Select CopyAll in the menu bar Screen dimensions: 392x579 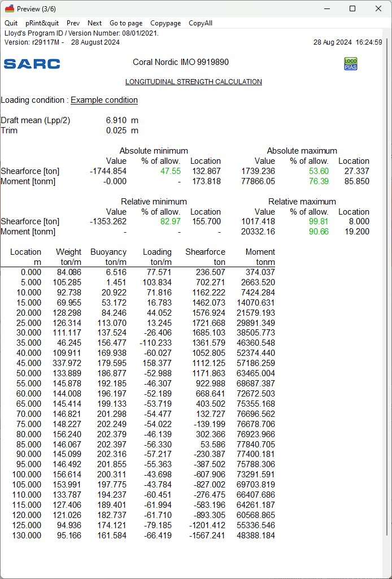coord(201,23)
